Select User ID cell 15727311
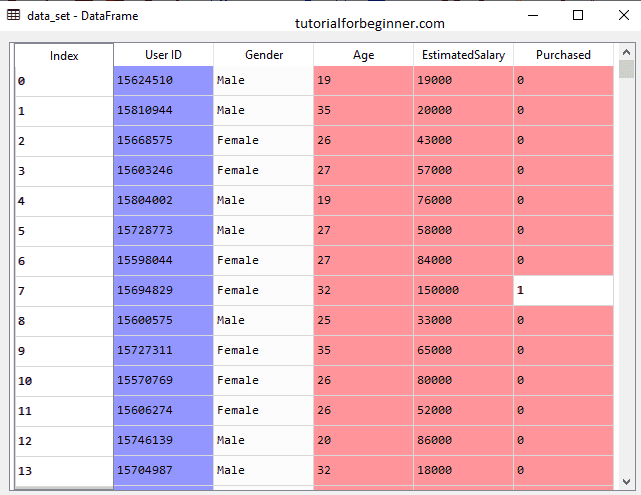The width and height of the screenshot is (641, 495). click(x=164, y=351)
